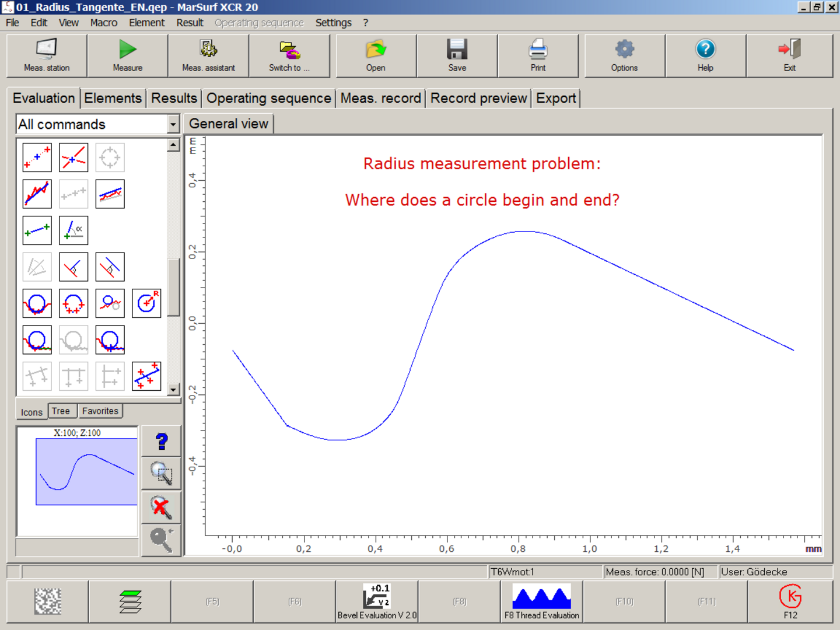Screen dimensions: 840x630
Task: Select the perpendicular distance between lines command
Action: click(x=110, y=267)
